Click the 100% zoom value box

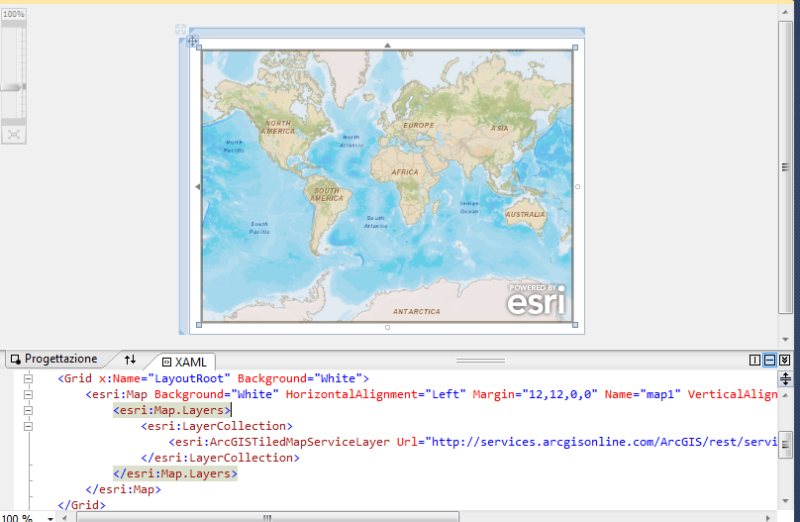click(x=14, y=14)
